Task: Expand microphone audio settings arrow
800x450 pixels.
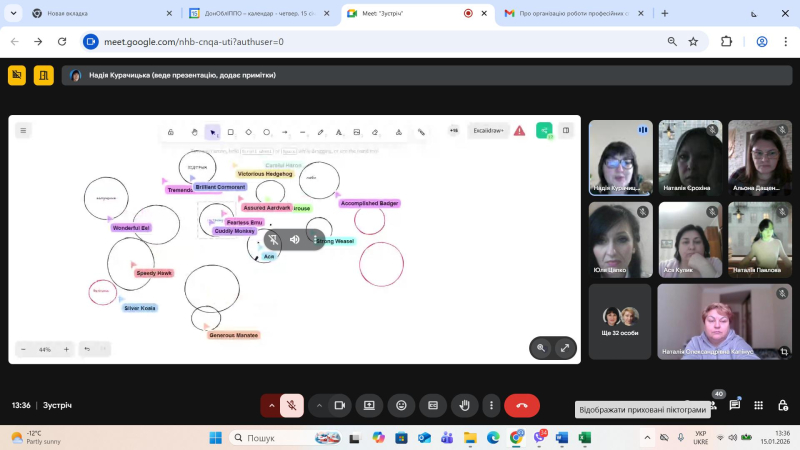Action: pyautogui.click(x=270, y=405)
